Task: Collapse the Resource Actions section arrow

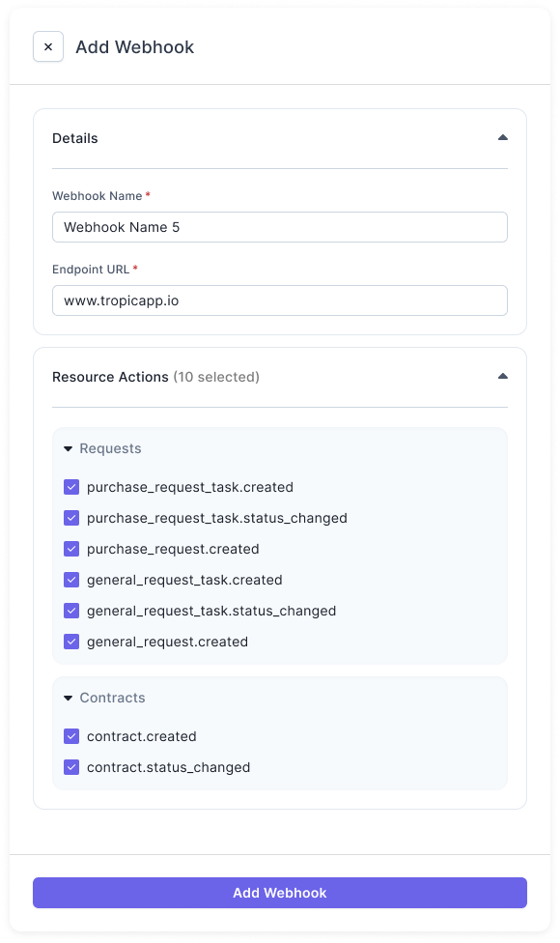Action: pos(503,377)
